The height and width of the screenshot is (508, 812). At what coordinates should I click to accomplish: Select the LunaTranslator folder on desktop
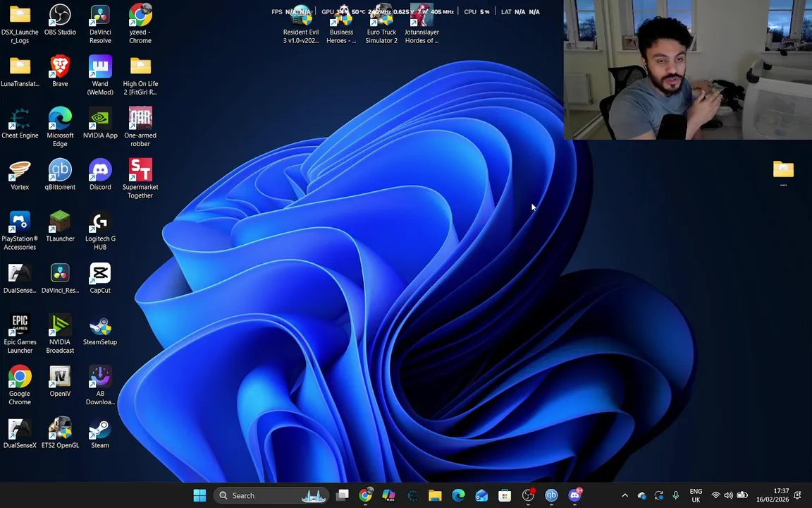coord(20,71)
